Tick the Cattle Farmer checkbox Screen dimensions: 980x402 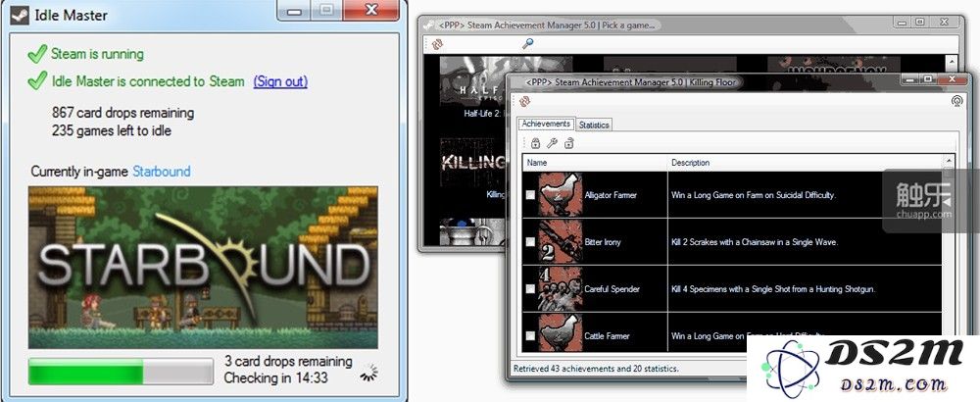click(530, 335)
